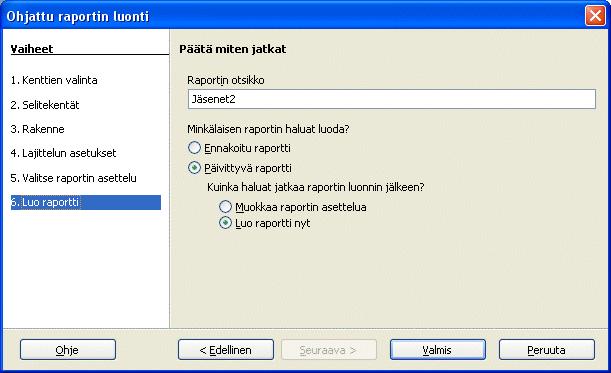Click the Kuinka haluat jatkaa question text
The height and width of the screenshot is (373, 611).
316,187
